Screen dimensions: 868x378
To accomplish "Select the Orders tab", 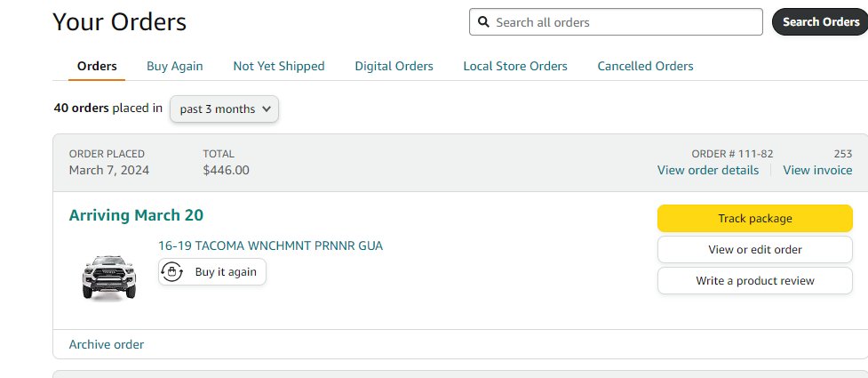I will click(x=97, y=66).
